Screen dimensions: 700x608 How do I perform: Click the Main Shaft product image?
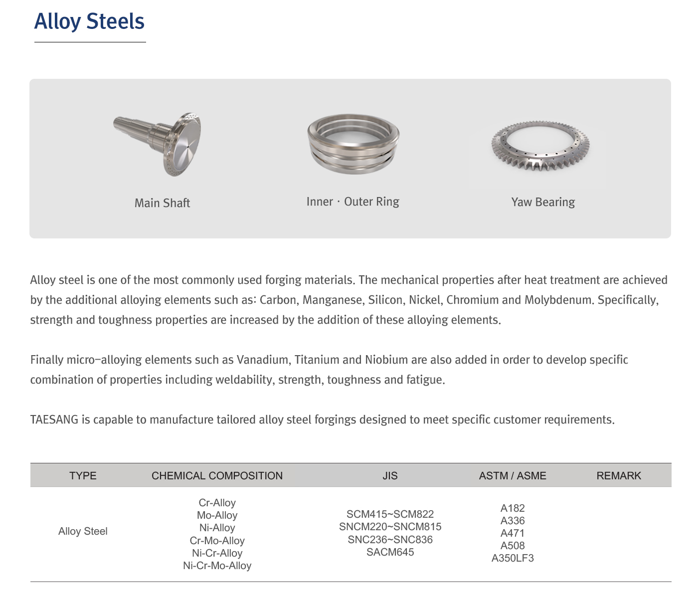(x=159, y=145)
